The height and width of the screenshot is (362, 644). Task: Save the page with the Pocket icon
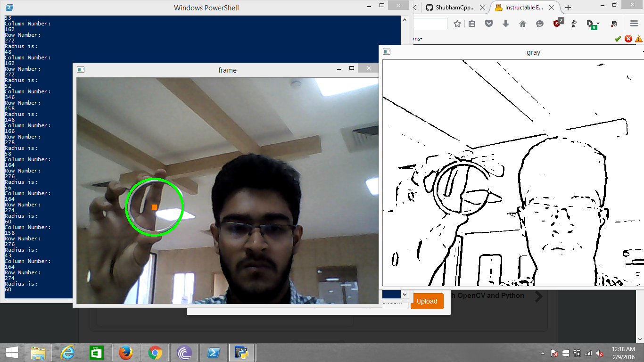[489, 23]
